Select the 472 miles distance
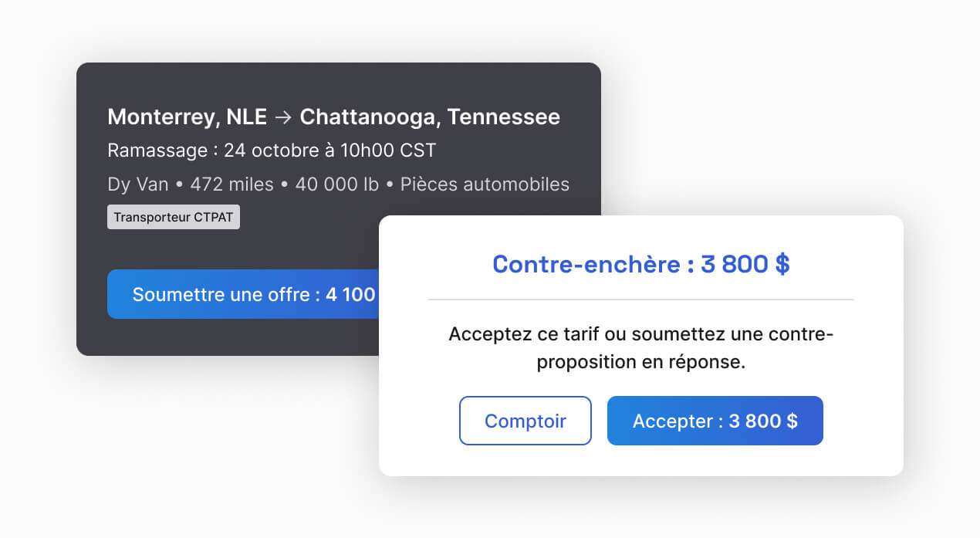Screen dimensions: 980x538 coord(232,184)
